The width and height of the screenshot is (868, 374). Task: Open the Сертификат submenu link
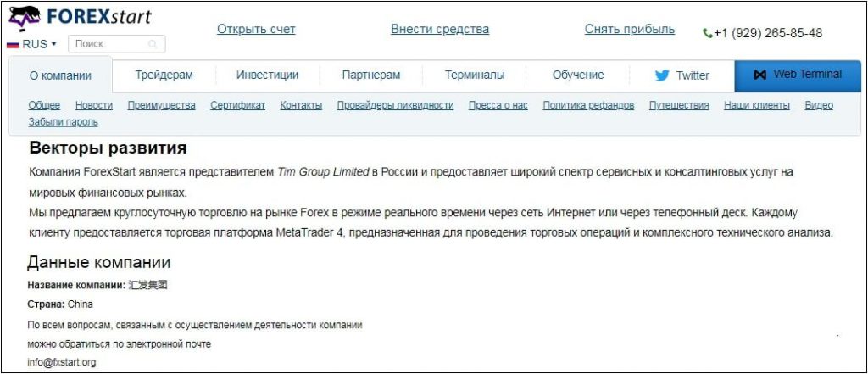[x=237, y=105]
